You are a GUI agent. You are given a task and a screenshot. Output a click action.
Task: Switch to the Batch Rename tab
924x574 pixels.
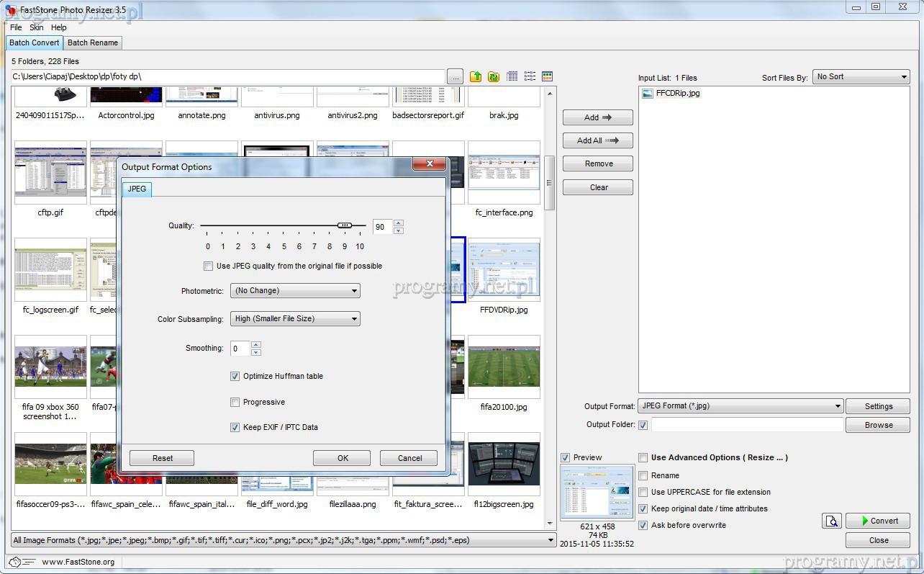coord(93,43)
